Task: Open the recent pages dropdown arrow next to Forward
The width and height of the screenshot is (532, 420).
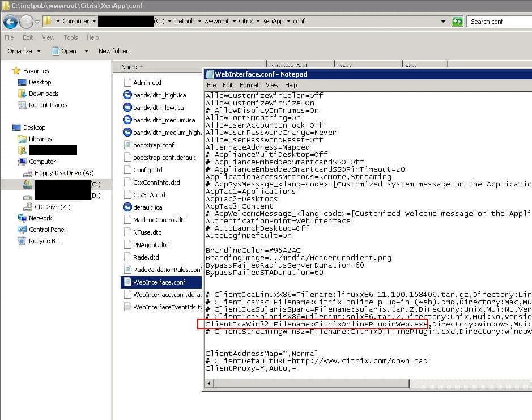Action: coord(37,22)
